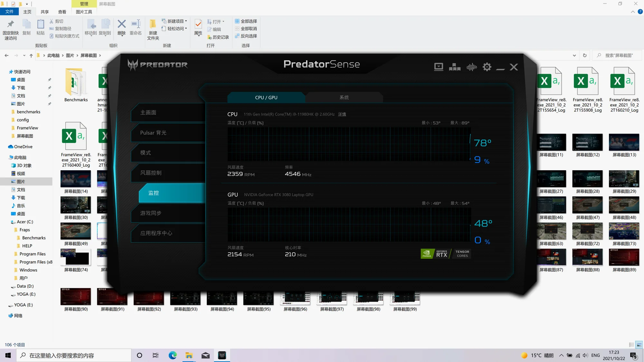This screenshot has width=644, height=362.
Task: Open 应用程序中心 section
Action: [168, 233]
